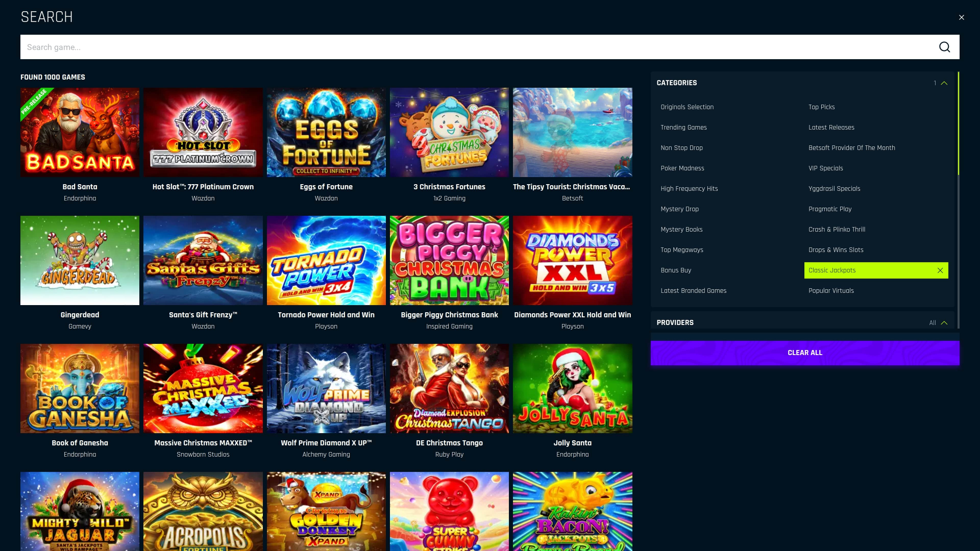The width and height of the screenshot is (980, 551).
Task: Choose the VIP Specials category
Action: [825, 168]
